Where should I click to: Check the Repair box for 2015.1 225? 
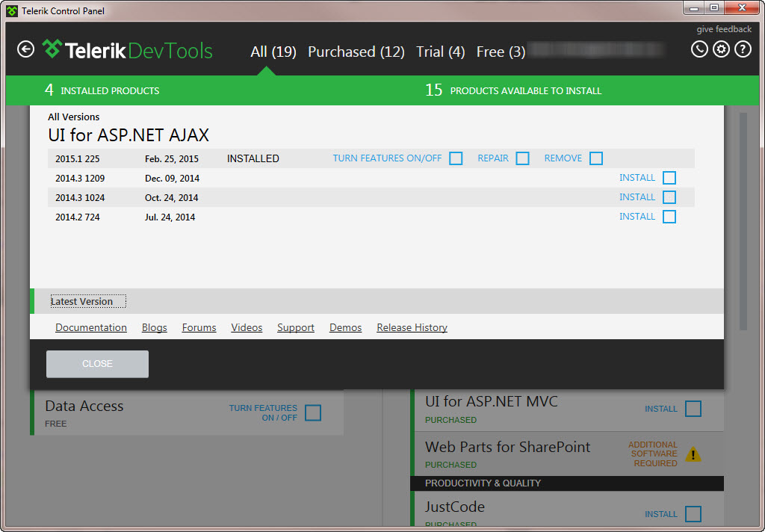(x=522, y=158)
